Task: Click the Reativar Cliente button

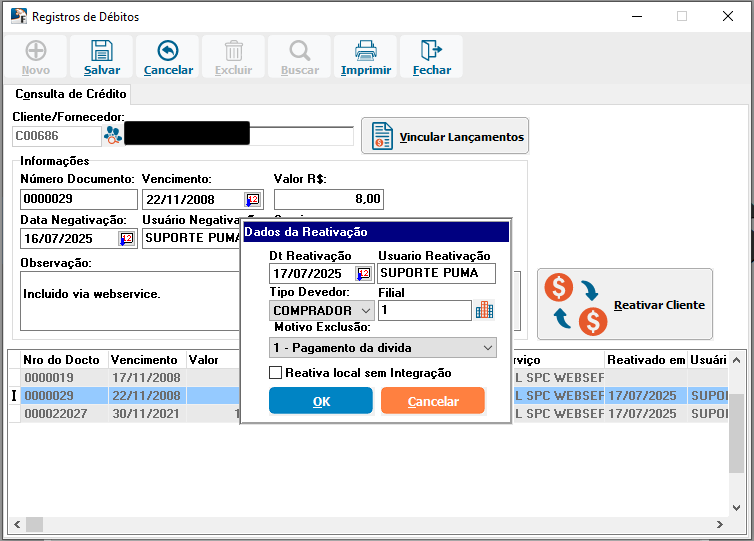Action: click(625, 304)
